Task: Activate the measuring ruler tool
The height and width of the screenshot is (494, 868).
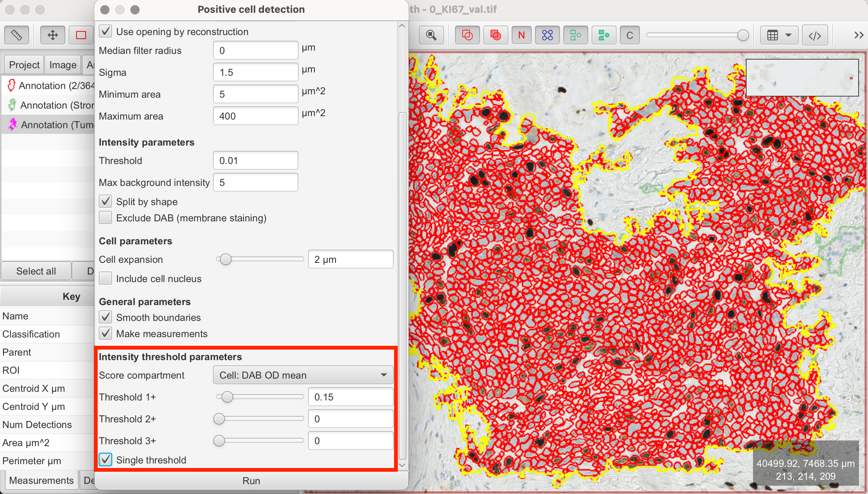Action: tap(17, 35)
